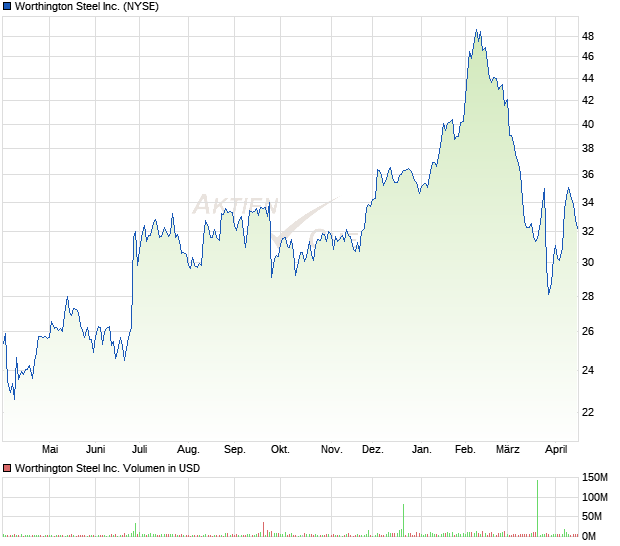Click the 30 price axis value
The height and width of the screenshot is (546, 620).
588,263
